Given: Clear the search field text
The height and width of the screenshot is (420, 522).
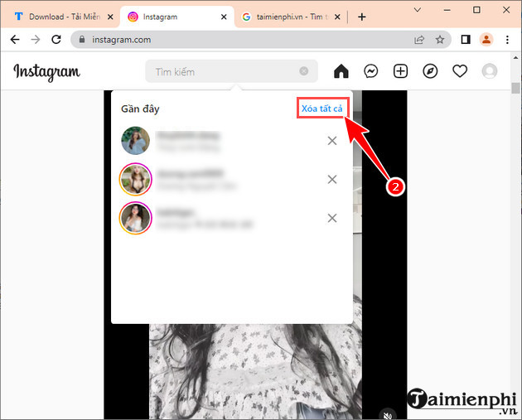Looking at the screenshot, I should pos(303,71).
